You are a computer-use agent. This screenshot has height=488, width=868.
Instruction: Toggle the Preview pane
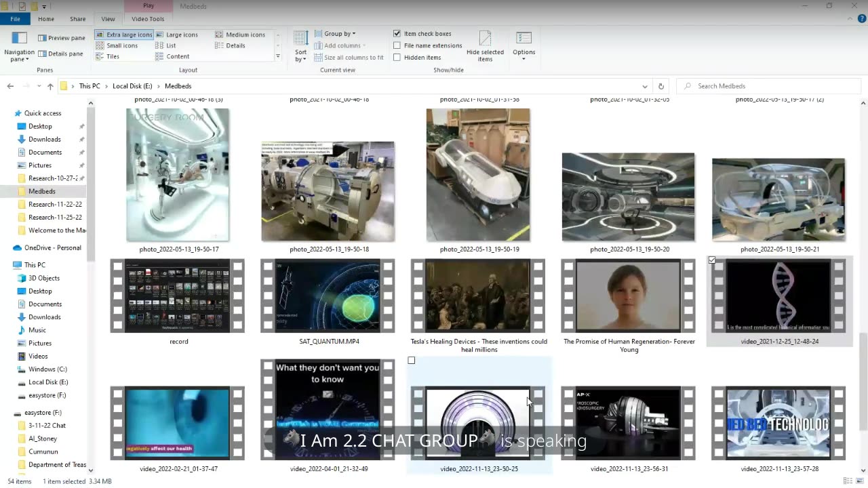[62, 38]
